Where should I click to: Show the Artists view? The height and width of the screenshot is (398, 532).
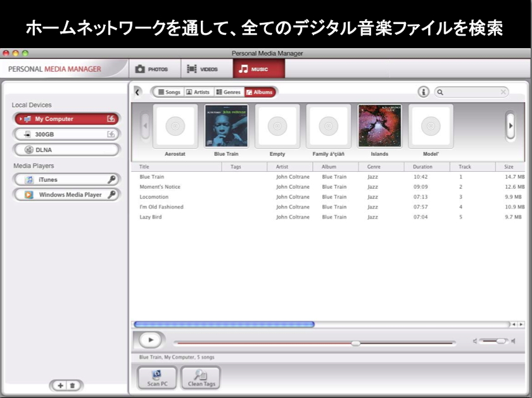(198, 92)
